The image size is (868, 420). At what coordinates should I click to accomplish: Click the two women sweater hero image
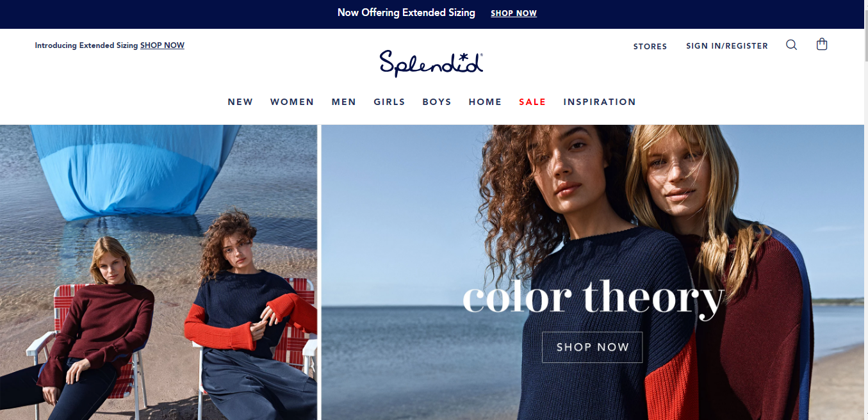click(x=594, y=272)
